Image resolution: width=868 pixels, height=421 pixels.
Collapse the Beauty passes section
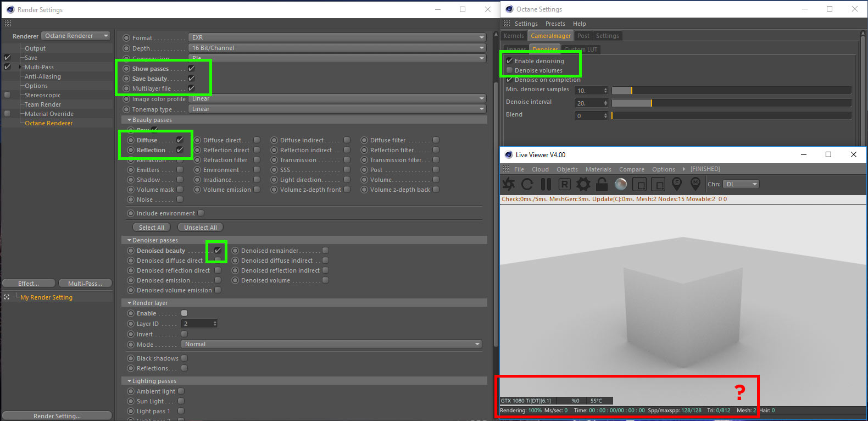130,120
